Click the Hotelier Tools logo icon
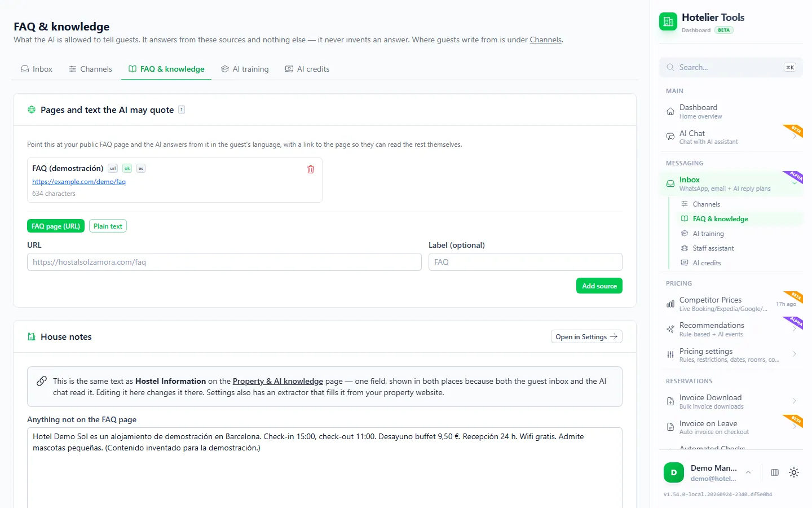The width and height of the screenshot is (812, 508). tap(668, 22)
